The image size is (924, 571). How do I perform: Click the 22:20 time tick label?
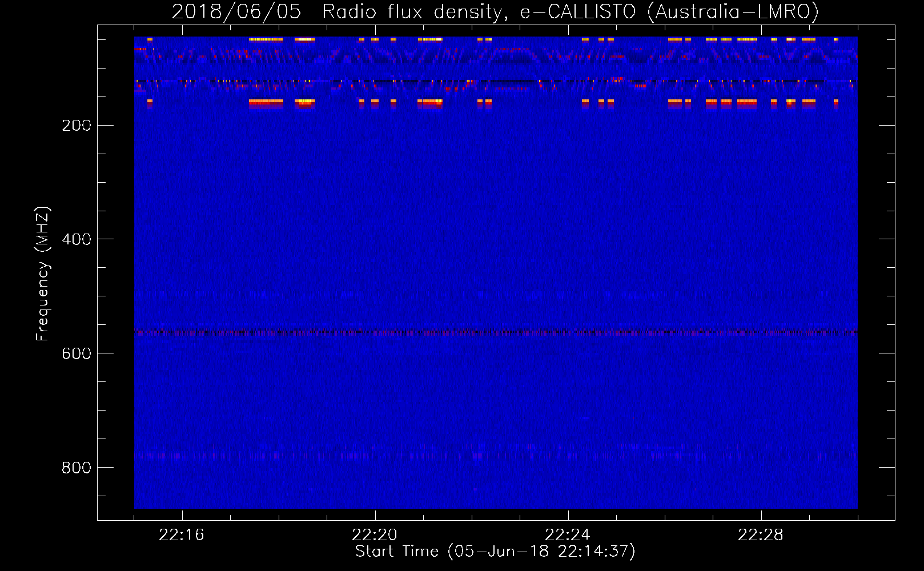click(375, 535)
